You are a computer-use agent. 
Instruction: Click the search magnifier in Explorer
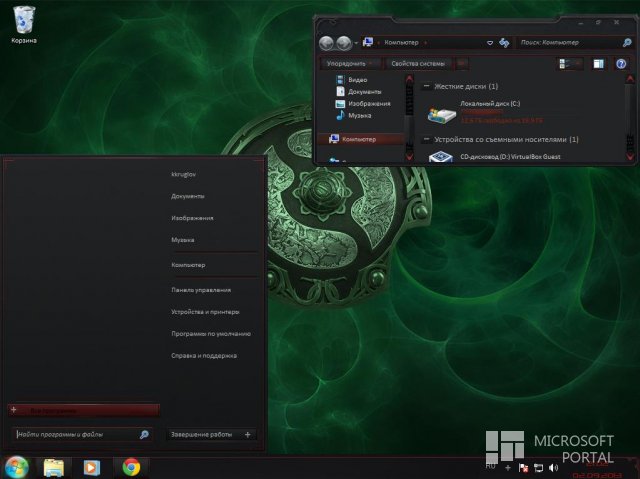click(627, 42)
